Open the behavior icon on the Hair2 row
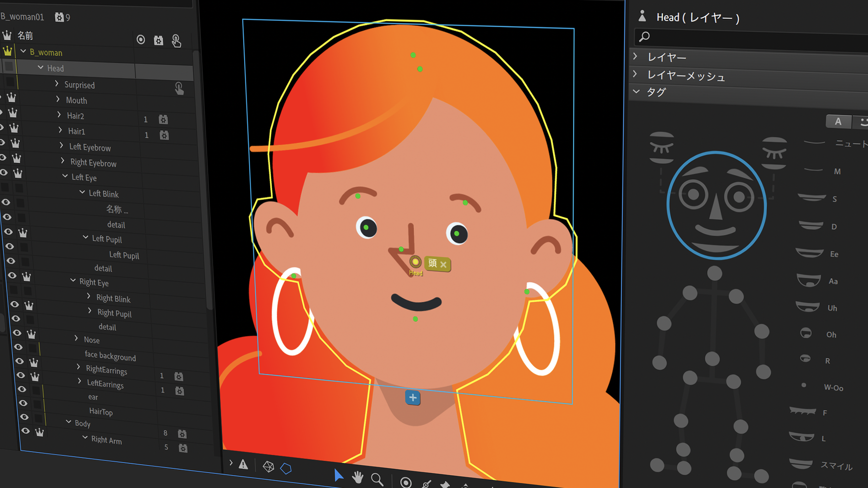 coord(163,119)
